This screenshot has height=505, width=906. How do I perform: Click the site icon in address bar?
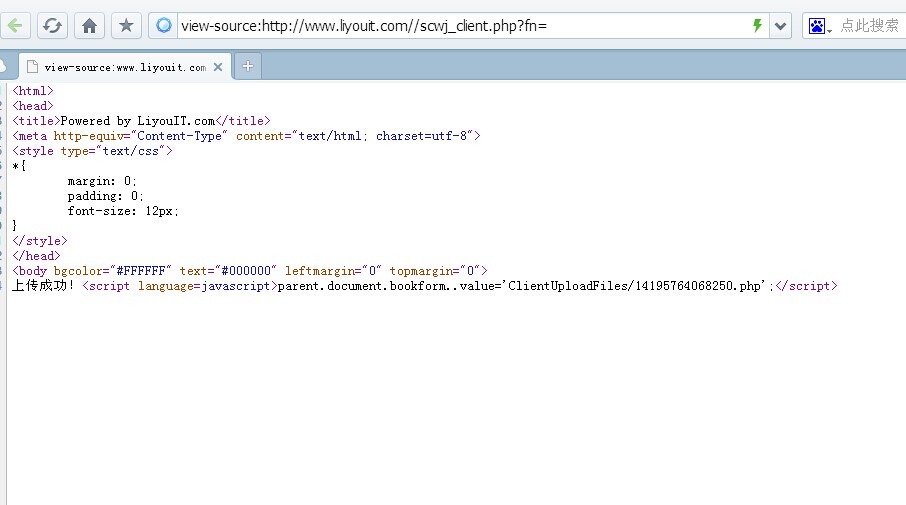click(164, 25)
